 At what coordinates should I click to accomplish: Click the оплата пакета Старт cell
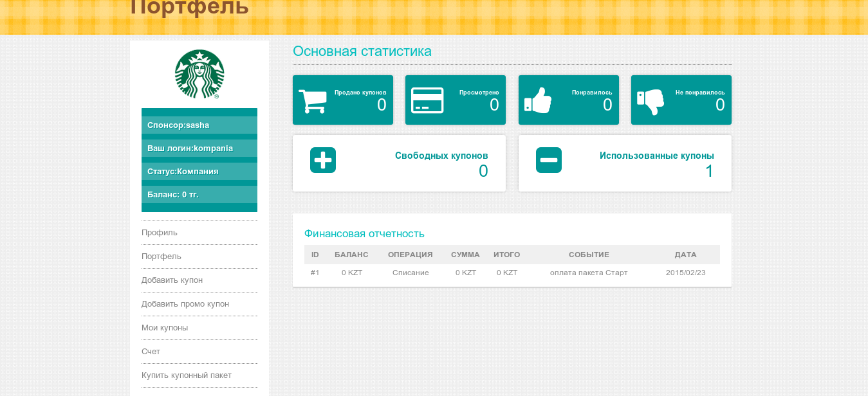click(589, 273)
